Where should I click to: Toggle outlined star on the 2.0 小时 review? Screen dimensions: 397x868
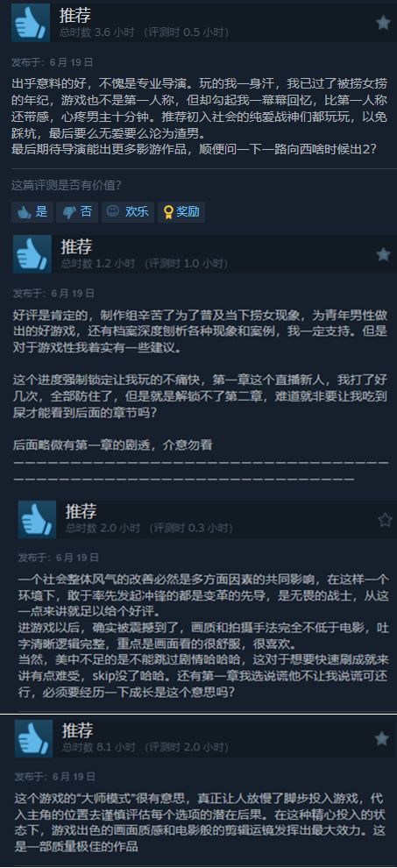(x=385, y=520)
